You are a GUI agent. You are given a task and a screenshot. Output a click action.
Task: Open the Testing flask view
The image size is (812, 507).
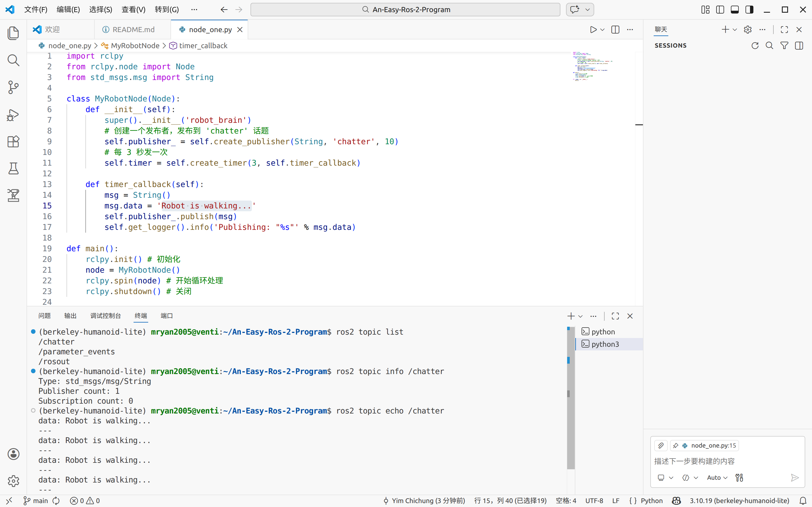pyautogui.click(x=13, y=168)
